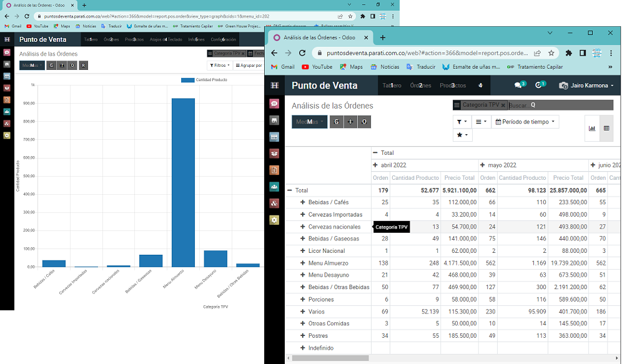The width and height of the screenshot is (622, 364).
Task: Collapse the Total row header
Action: tap(290, 190)
